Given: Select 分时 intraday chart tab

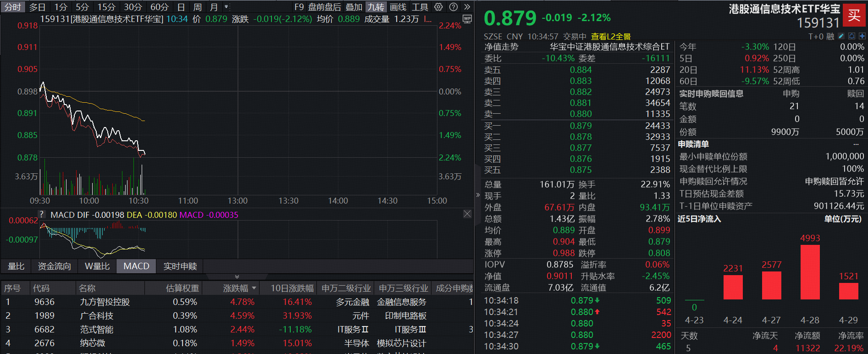Looking at the screenshot, I should click(x=13, y=7).
